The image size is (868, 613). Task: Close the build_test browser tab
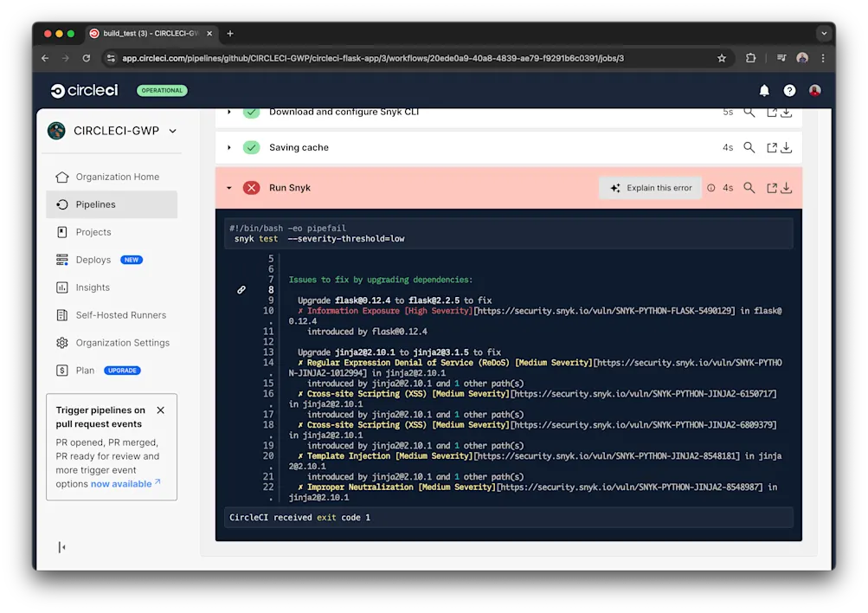[x=209, y=33]
